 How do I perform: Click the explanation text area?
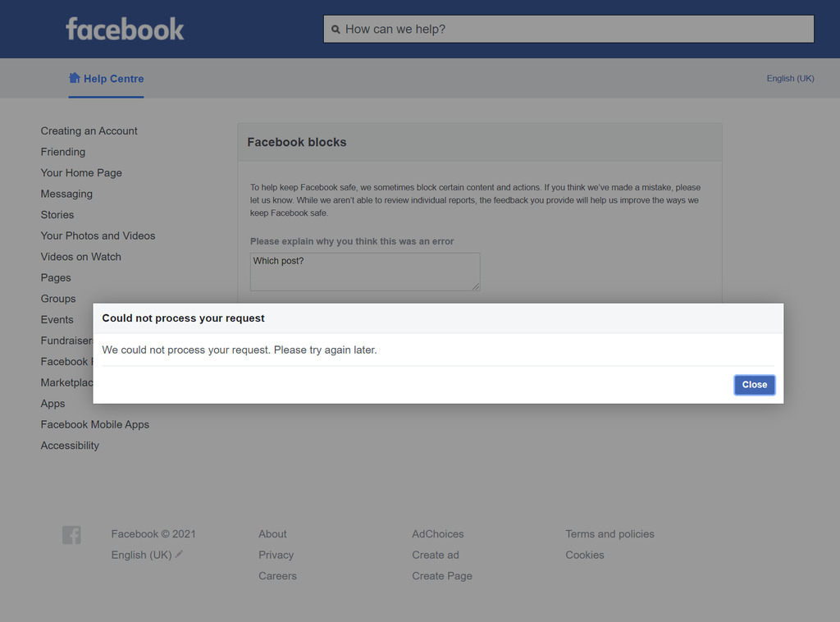tap(364, 272)
